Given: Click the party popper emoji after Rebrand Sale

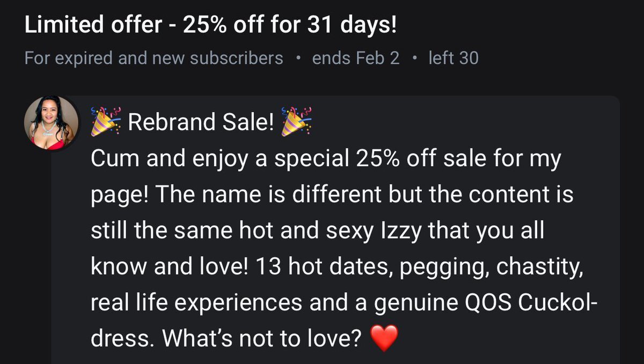Looking at the screenshot, I should [296, 122].
